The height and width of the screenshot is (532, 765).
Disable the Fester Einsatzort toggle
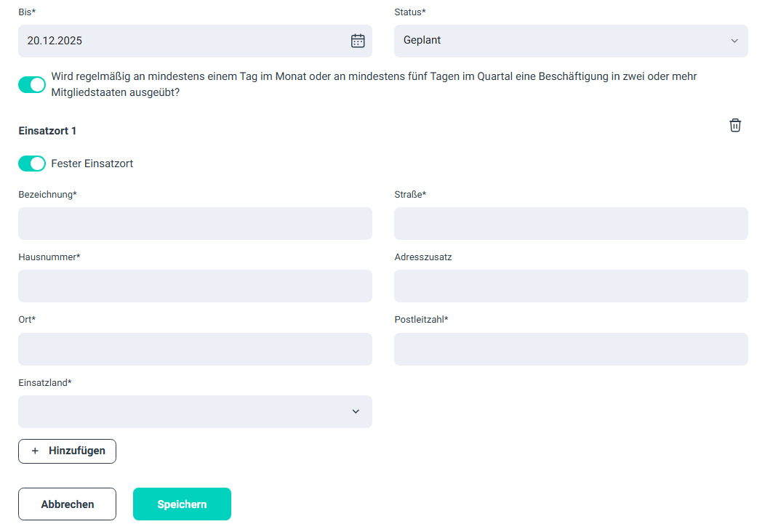(32, 164)
